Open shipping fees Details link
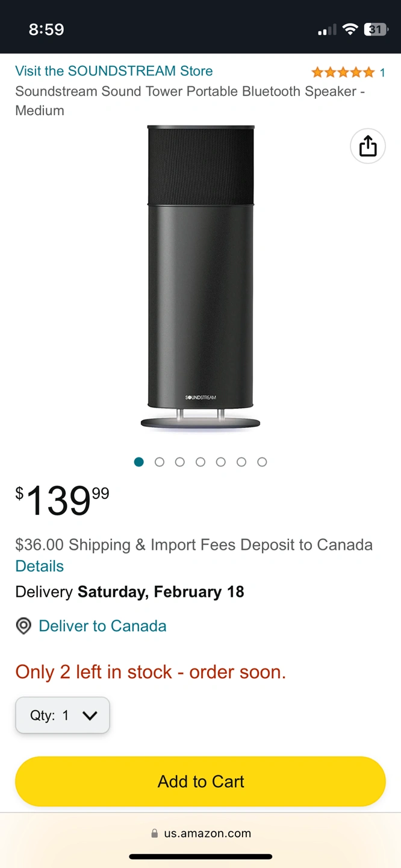 tap(39, 566)
